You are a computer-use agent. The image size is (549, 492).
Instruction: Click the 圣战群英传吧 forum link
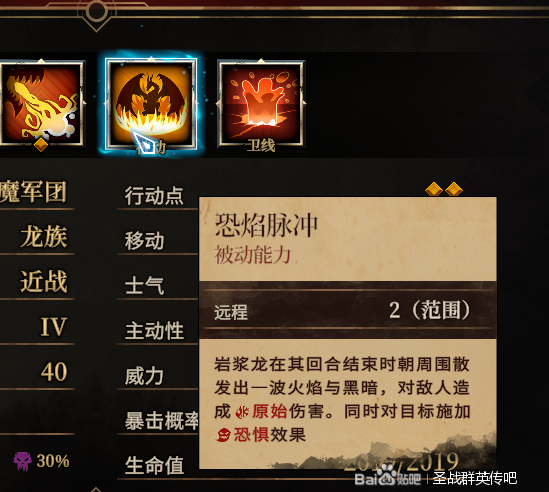[475, 478]
